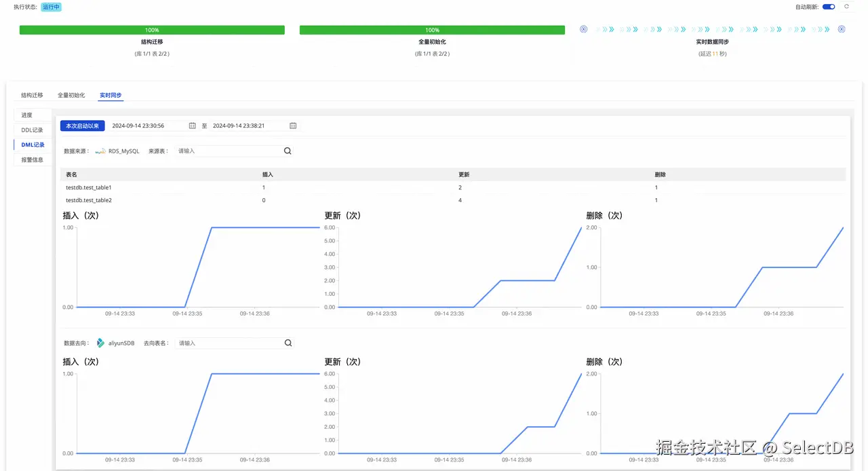Click the 实时数据同步 stage label
This screenshot has height=471, width=868.
(712, 42)
